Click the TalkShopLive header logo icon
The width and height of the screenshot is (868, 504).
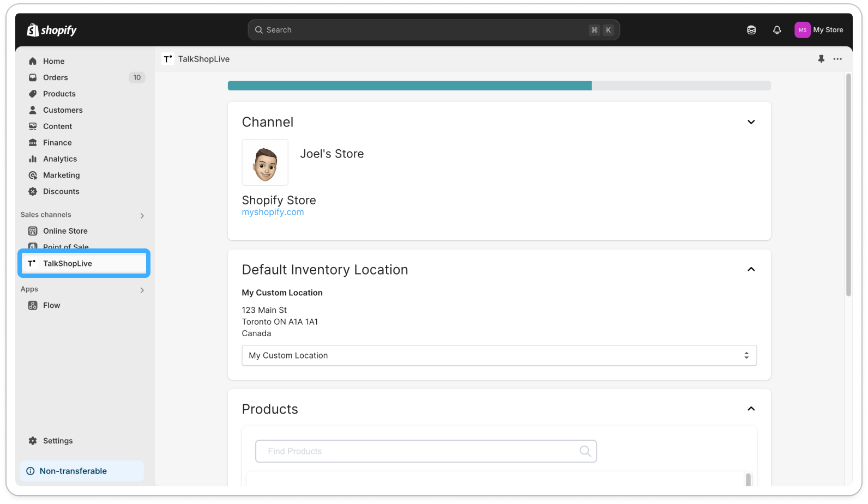coord(168,59)
